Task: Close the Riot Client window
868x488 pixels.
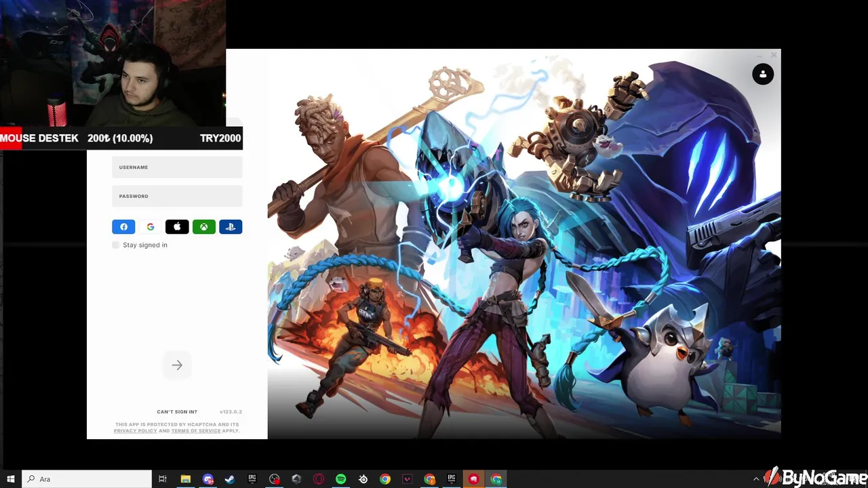Action: pyautogui.click(x=774, y=55)
